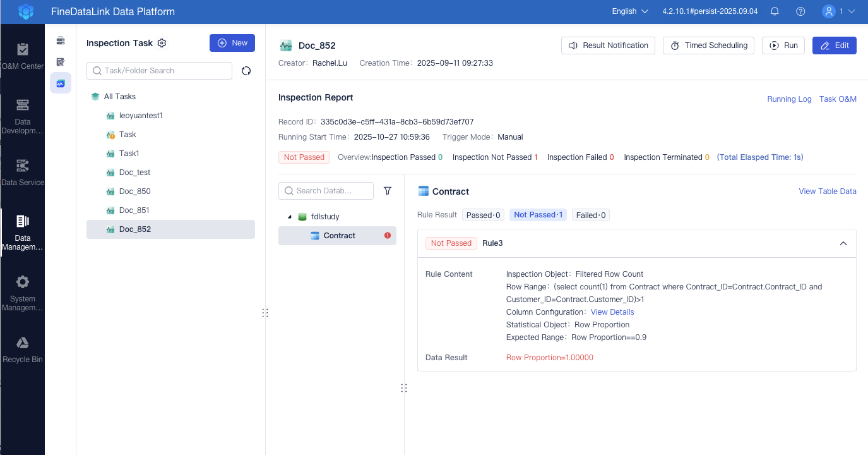Focus the Search Database field

pyautogui.click(x=326, y=191)
